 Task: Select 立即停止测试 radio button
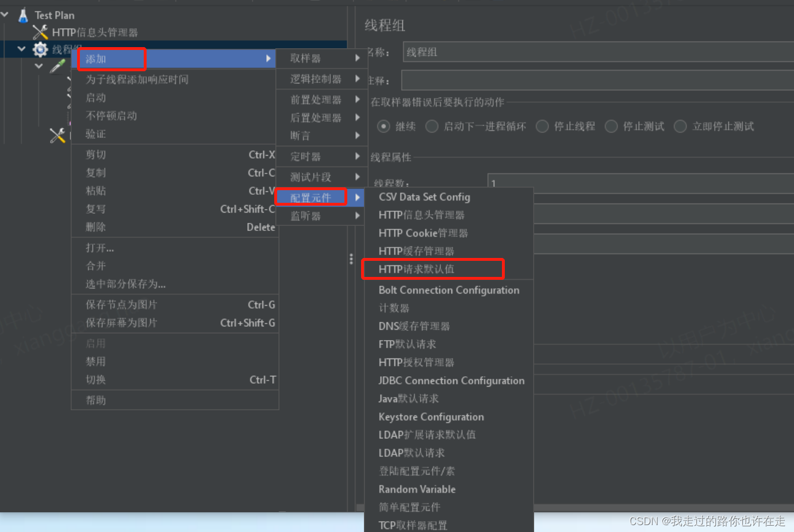(680, 126)
